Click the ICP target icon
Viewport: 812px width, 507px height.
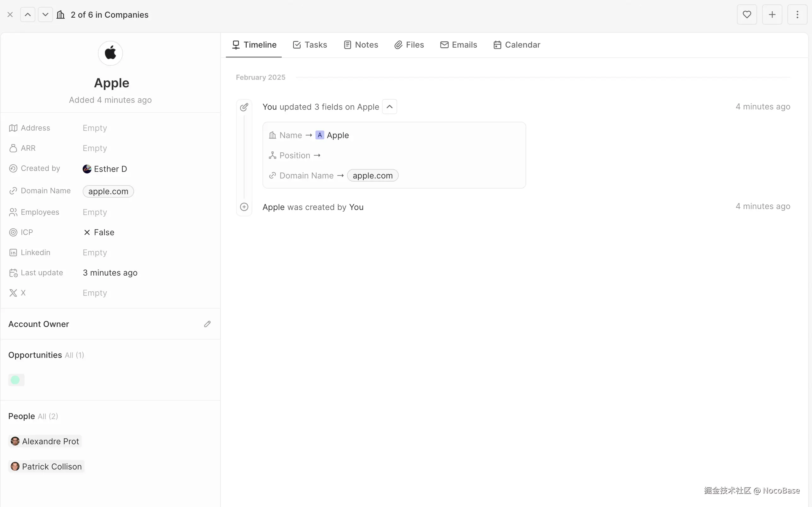click(x=13, y=232)
